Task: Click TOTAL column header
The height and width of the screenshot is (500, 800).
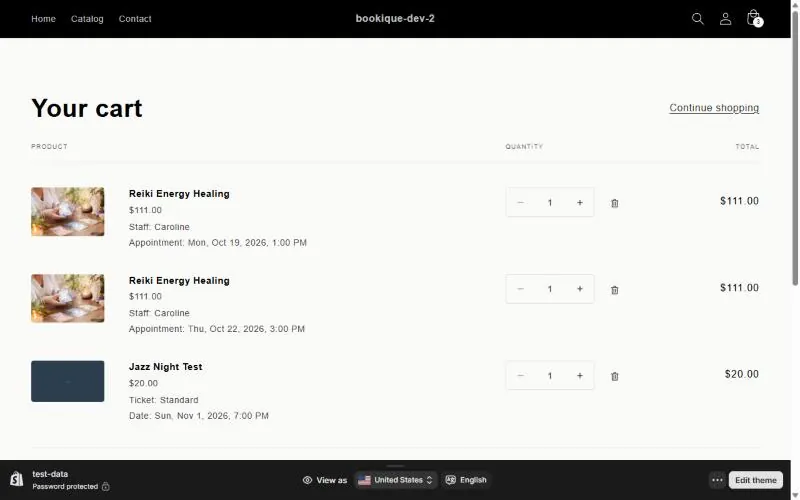Action: (x=747, y=146)
